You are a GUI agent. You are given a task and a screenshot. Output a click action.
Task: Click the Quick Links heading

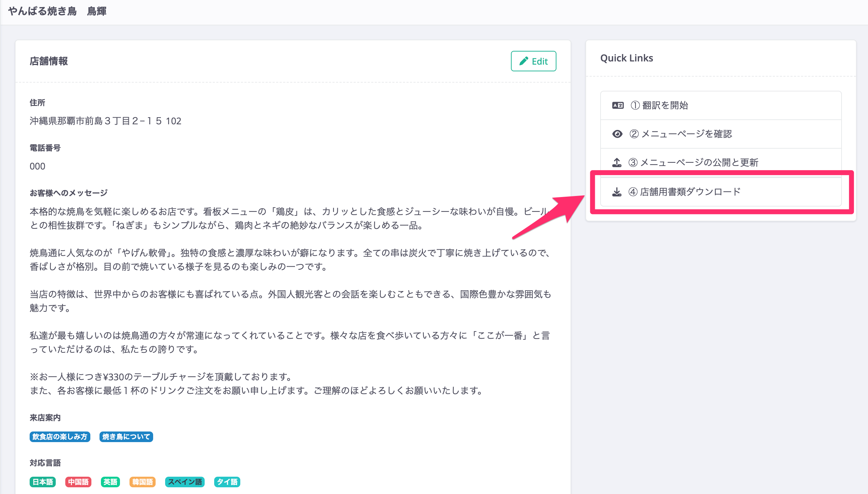(x=627, y=58)
